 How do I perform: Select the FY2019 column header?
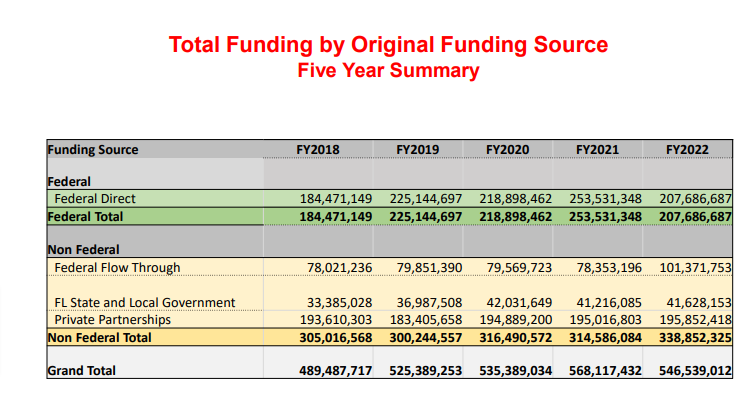click(x=417, y=149)
